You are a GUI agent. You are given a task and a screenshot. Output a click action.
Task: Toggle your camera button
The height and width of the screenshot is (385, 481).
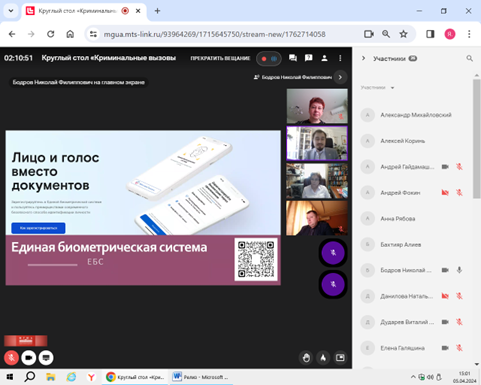(29, 358)
